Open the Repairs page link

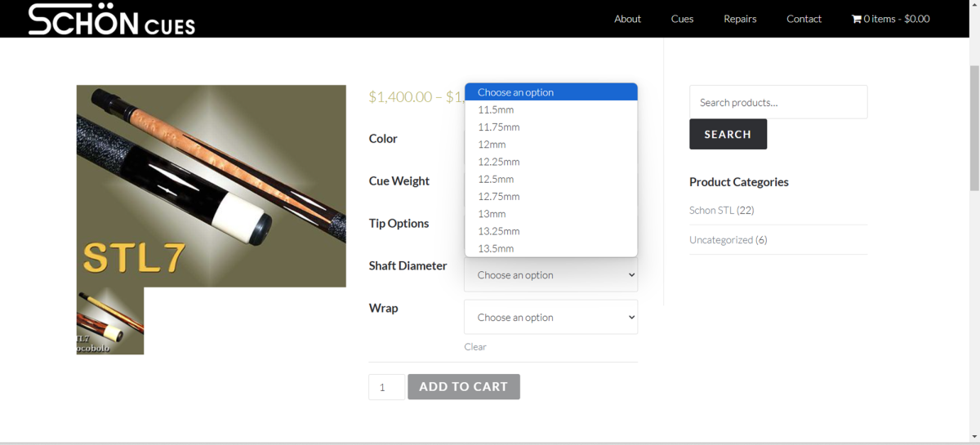[740, 19]
